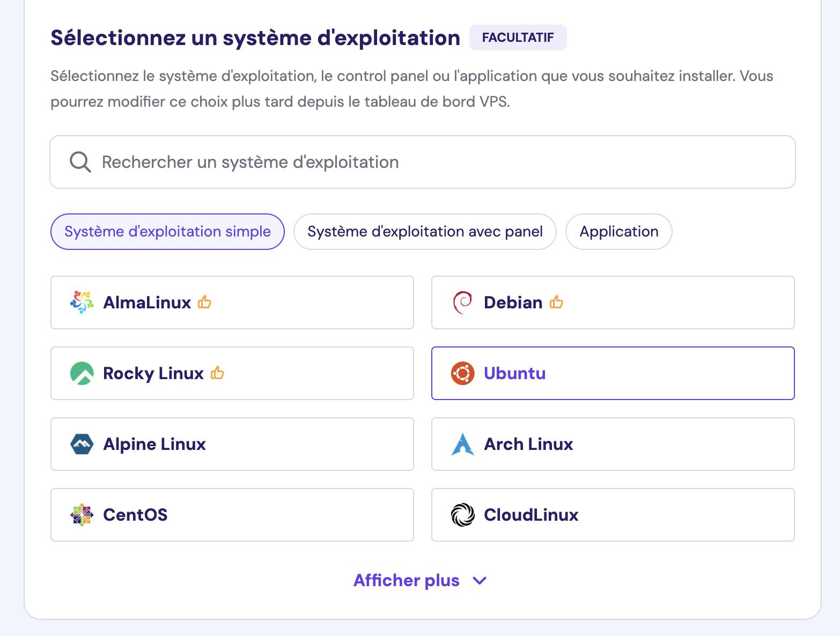Click the chevron beside Afficher plus
This screenshot has height=636, width=840.
tap(480, 581)
